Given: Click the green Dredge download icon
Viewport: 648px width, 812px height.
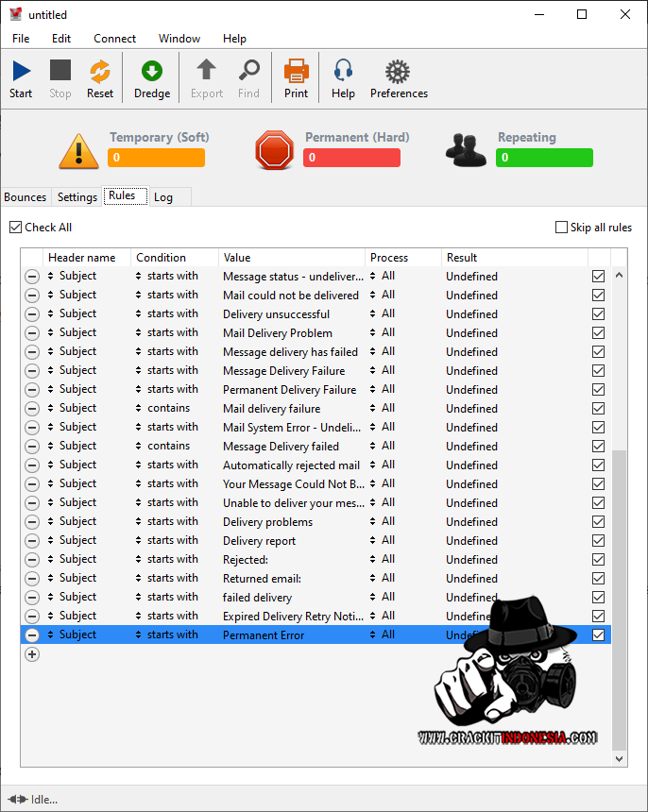Looking at the screenshot, I should pos(151,71).
